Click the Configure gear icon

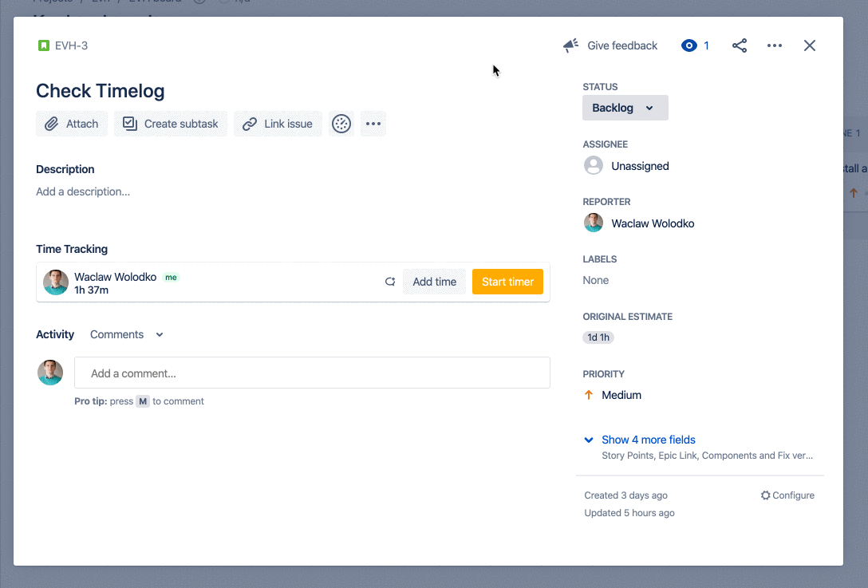[x=765, y=495]
